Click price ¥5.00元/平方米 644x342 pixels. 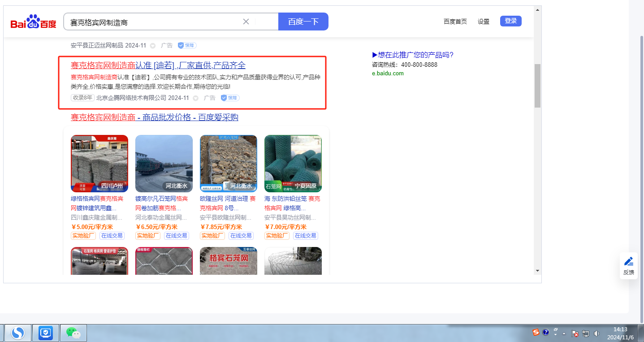92,227
